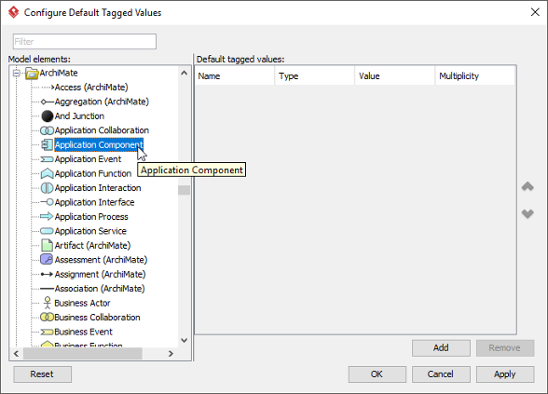
Task: Select Access (ArchiMate) in model elements
Action: click(92, 87)
